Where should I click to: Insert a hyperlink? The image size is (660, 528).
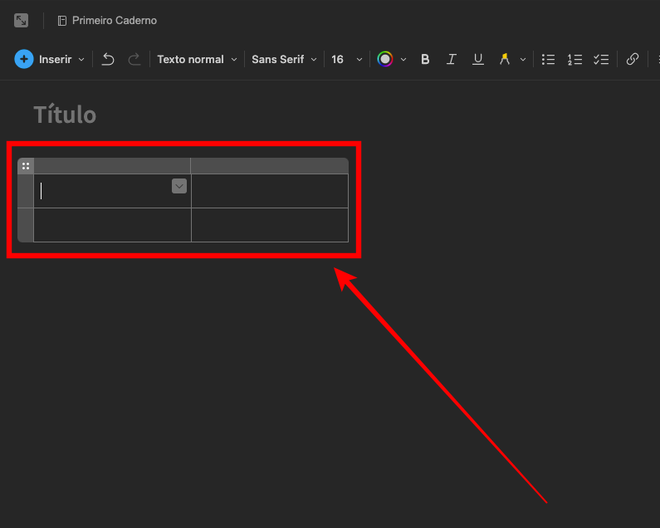pos(632,59)
